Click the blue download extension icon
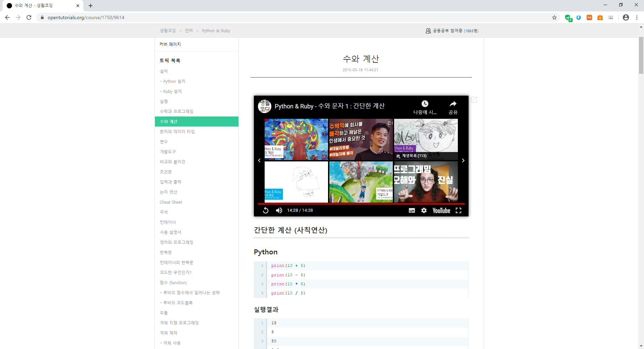 [579, 17]
